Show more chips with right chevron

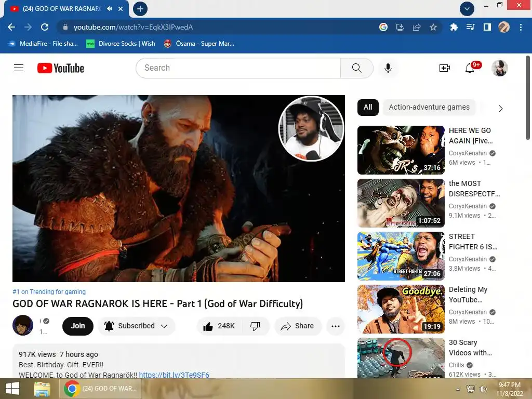point(501,109)
